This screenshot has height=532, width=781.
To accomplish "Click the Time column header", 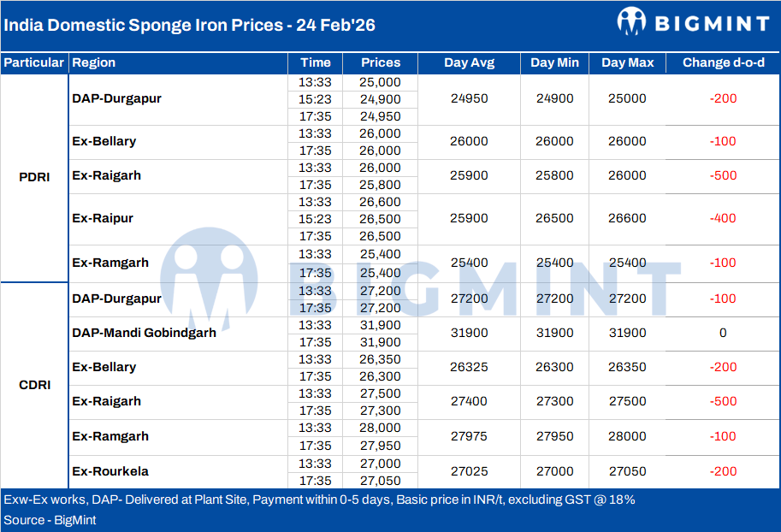I will pyautogui.click(x=316, y=62).
